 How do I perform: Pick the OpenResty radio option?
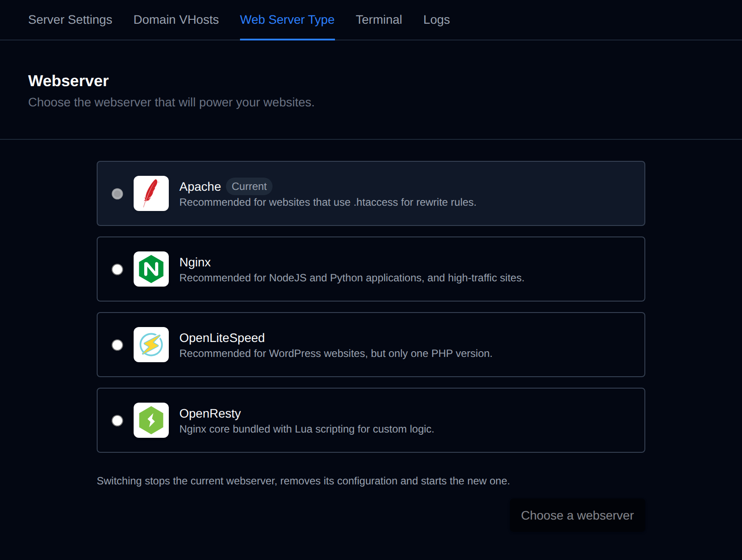(x=117, y=421)
